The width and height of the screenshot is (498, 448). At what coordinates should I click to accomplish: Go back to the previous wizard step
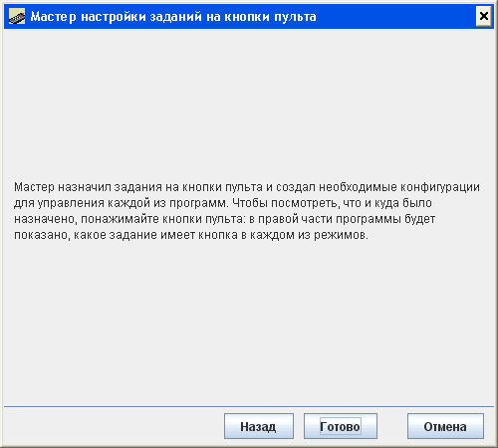coord(259,426)
